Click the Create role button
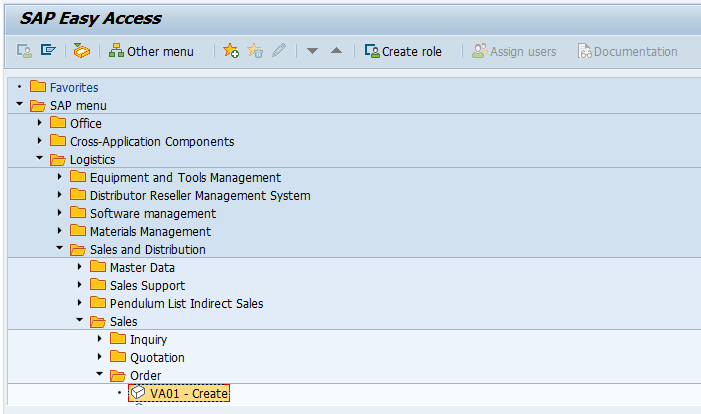Screen dimensions: 701x414 coord(403,51)
